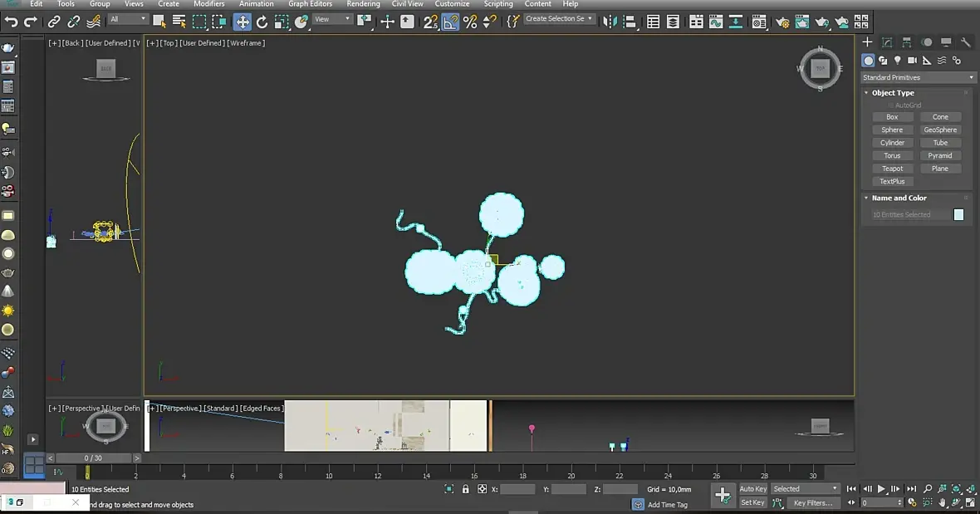Click the Mirror tool icon
Image resolution: width=980 pixels, height=514 pixels.
(610, 22)
